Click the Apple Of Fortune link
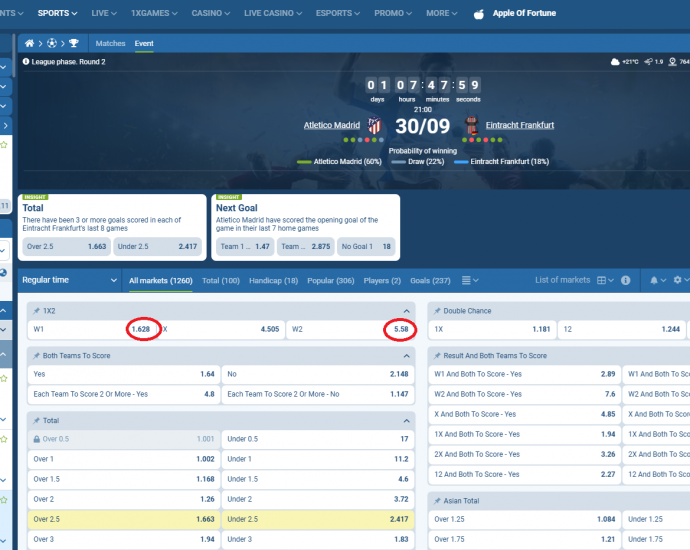690x550 pixels. tap(524, 13)
